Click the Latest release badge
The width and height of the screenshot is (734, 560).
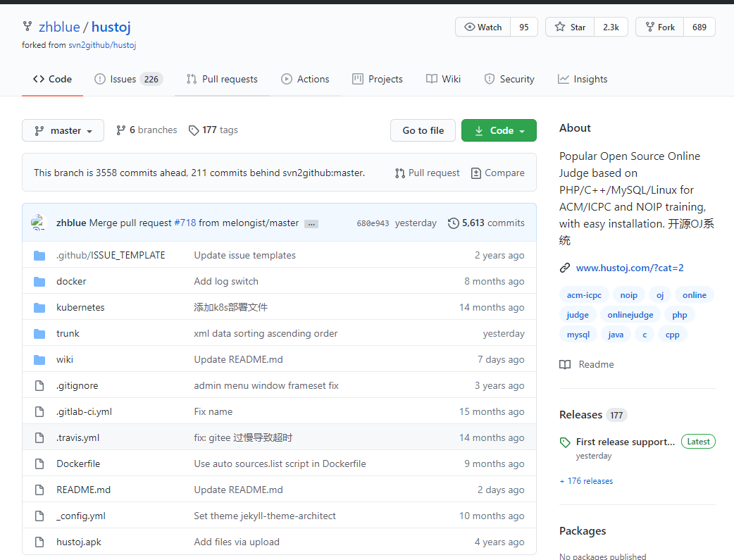point(698,442)
